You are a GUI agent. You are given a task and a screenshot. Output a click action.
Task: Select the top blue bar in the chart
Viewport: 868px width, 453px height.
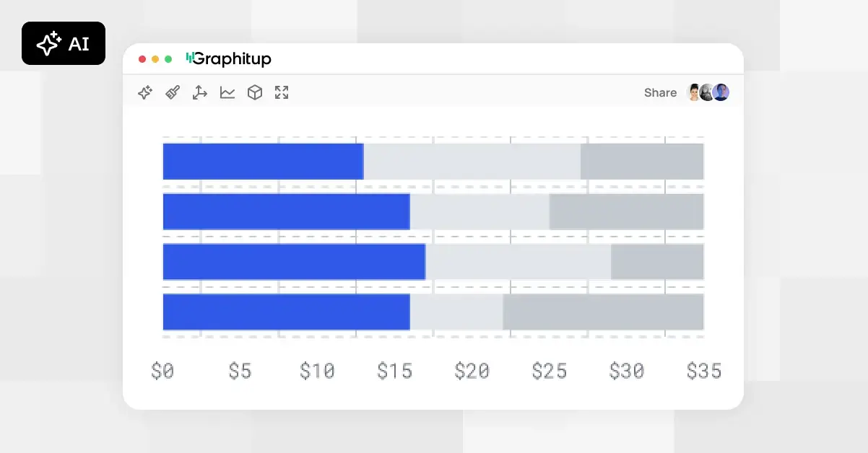pyautogui.click(x=263, y=161)
